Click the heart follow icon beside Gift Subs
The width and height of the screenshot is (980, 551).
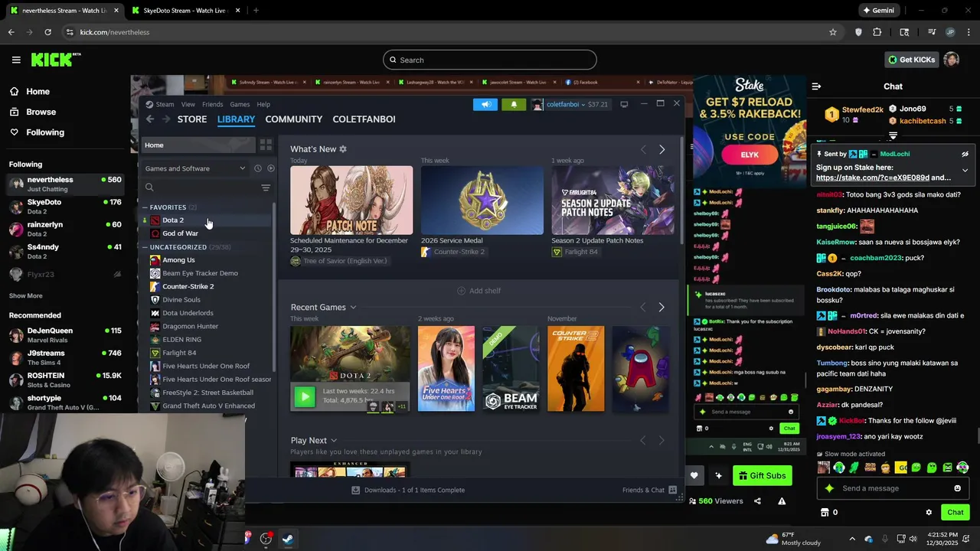694,475
